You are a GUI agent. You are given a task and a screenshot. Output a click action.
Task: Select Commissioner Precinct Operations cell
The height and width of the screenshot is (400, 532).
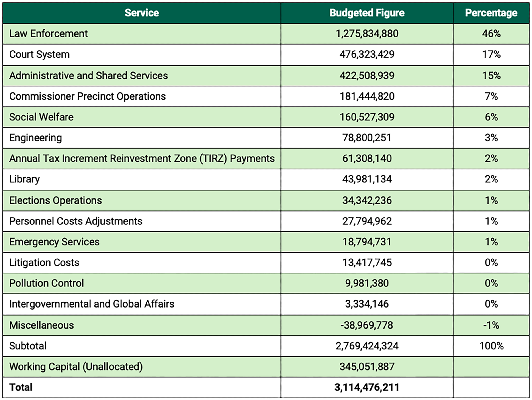[142, 96]
